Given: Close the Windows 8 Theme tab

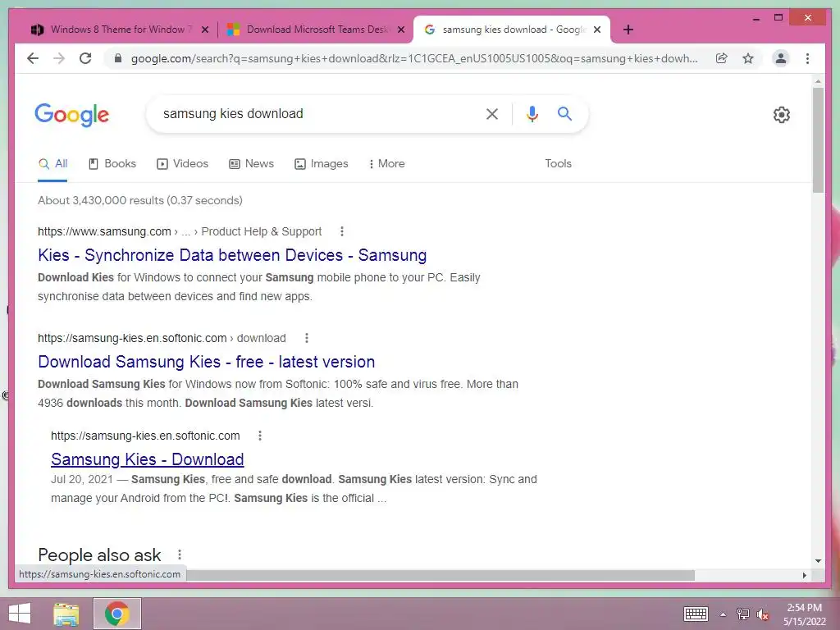Looking at the screenshot, I should (204, 30).
